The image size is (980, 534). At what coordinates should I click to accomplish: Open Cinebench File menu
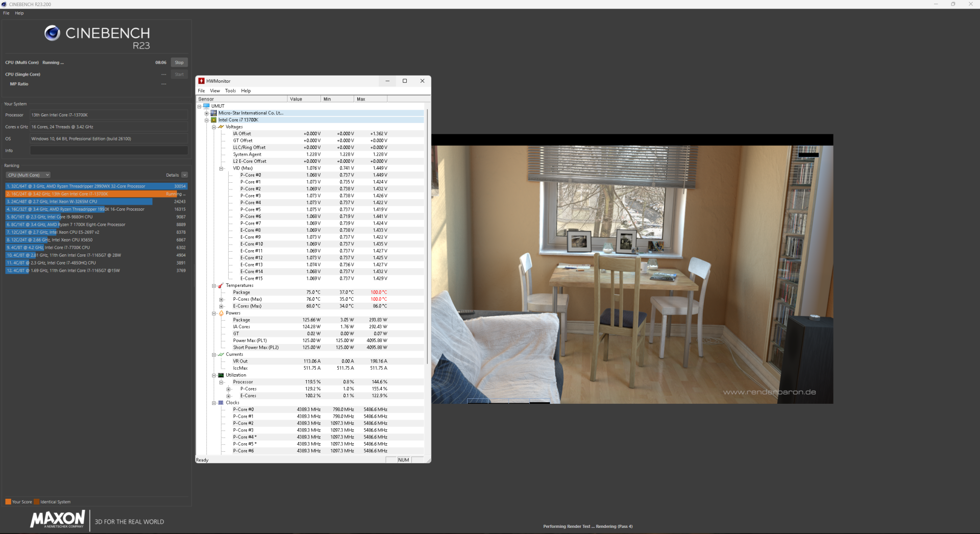[6, 13]
